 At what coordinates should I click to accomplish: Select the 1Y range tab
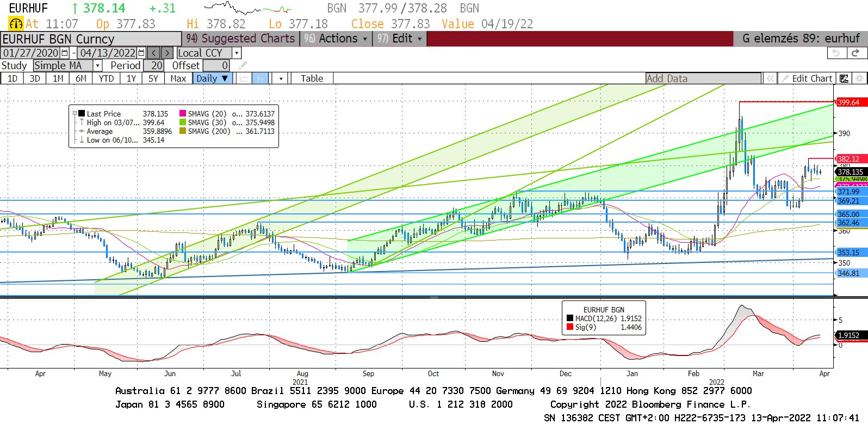pos(132,78)
